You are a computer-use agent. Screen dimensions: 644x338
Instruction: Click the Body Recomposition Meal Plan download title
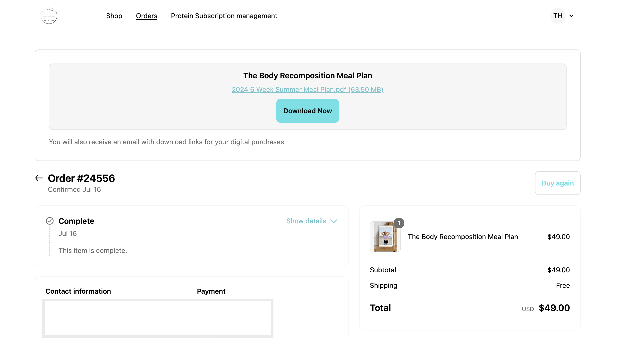point(307,76)
